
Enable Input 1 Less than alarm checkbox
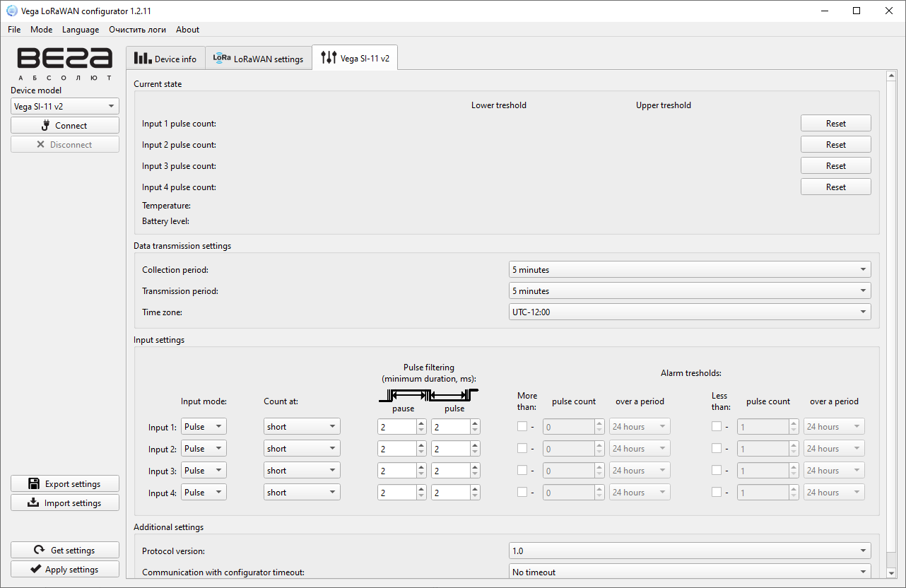point(717,427)
